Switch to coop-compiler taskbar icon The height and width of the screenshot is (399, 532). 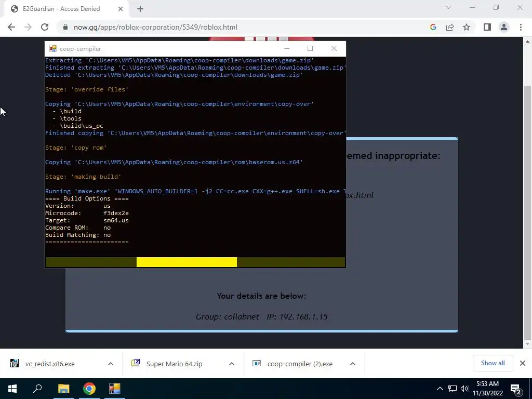click(x=115, y=389)
